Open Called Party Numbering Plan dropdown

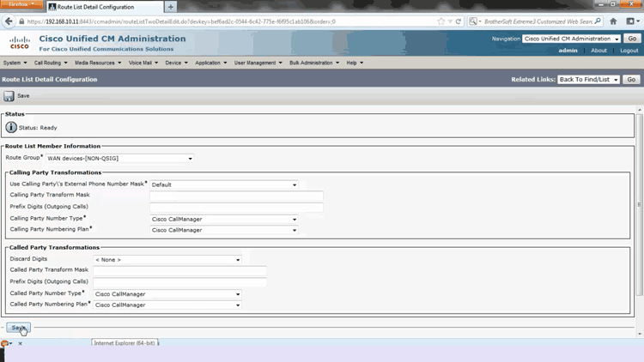(167, 305)
